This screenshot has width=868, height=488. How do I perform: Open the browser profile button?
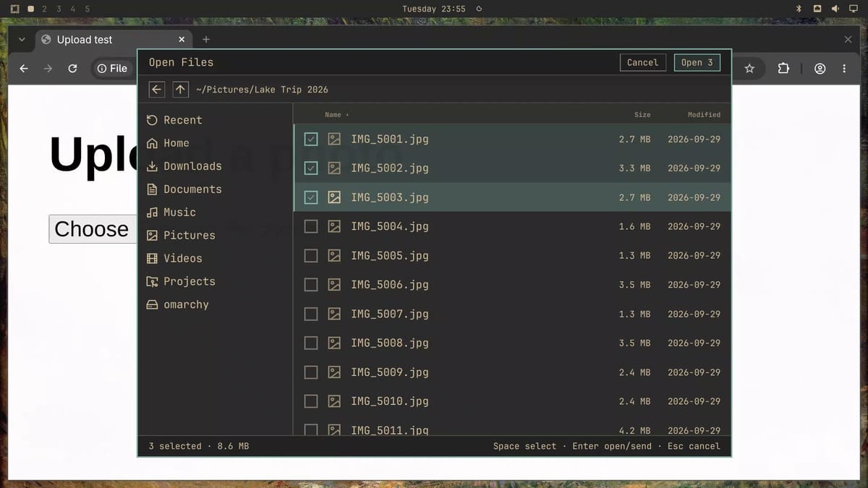(x=820, y=69)
